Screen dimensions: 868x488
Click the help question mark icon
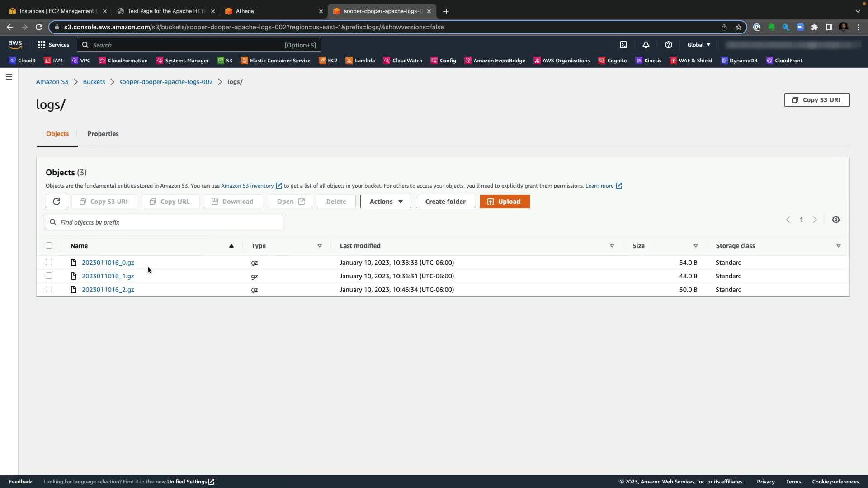click(x=668, y=45)
